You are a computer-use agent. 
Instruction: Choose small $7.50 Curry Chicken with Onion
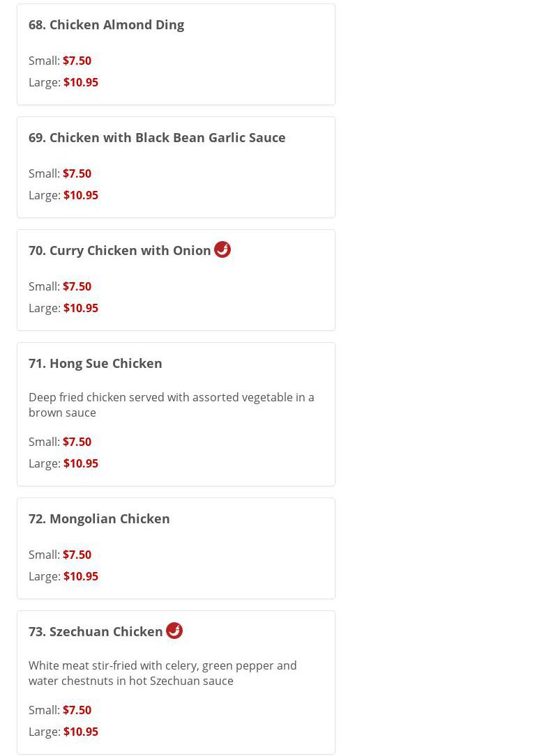pyautogui.click(x=77, y=286)
